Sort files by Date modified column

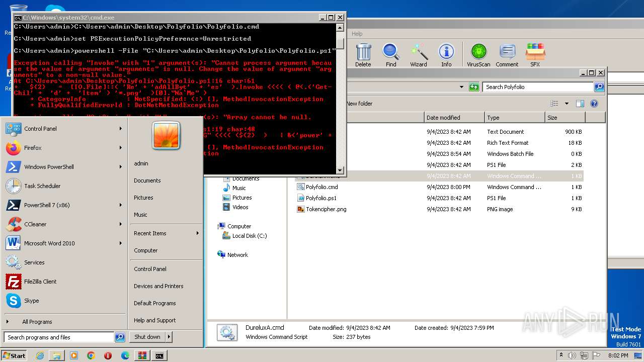tap(454, 118)
